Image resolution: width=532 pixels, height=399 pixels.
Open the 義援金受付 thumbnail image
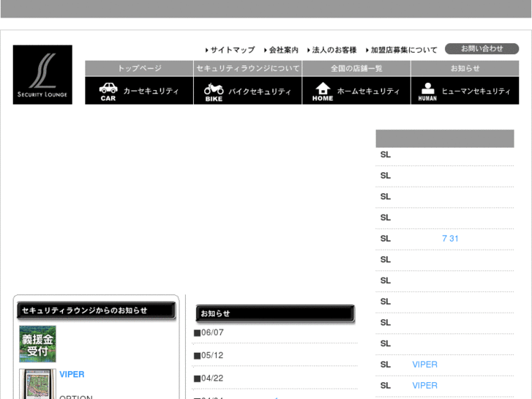pyautogui.click(x=37, y=344)
